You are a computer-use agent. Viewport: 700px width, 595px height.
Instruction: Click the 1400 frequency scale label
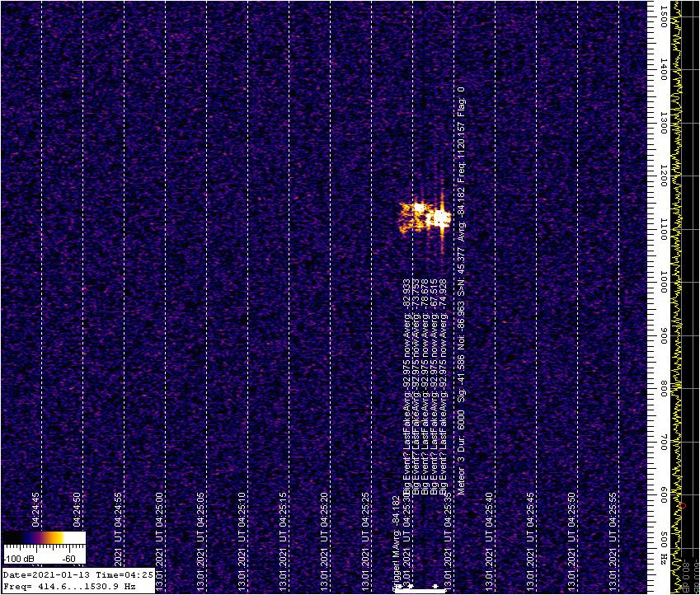click(664, 69)
